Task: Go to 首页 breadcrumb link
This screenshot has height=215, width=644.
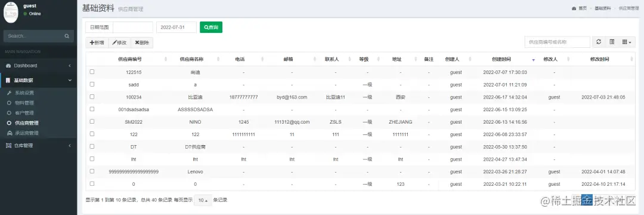Action: click(x=583, y=8)
